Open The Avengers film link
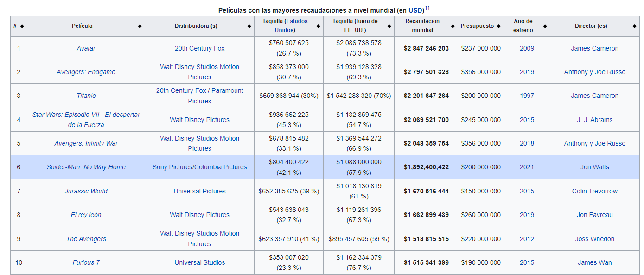The image size is (644, 275). (x=86, y=239)
